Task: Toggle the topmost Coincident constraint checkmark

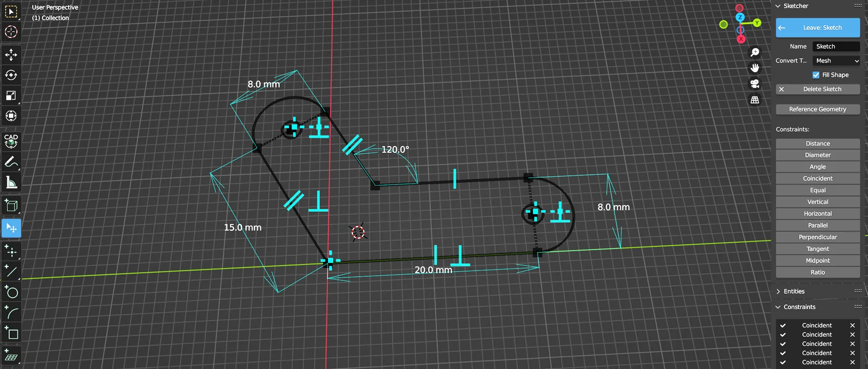Action: coord(783,325)
